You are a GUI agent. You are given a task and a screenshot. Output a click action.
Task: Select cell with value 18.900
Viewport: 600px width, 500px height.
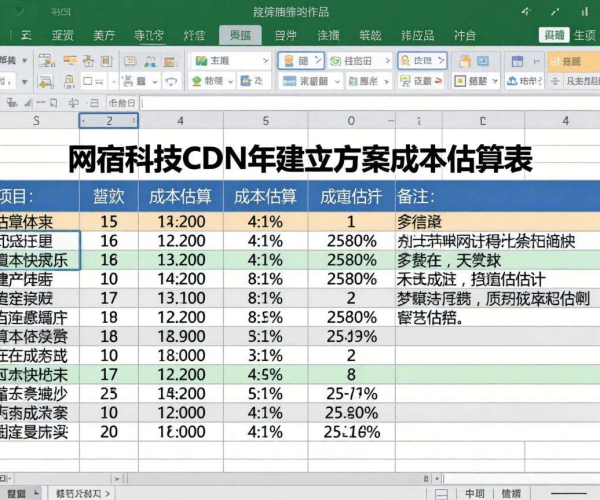click(x=181, y=336)
